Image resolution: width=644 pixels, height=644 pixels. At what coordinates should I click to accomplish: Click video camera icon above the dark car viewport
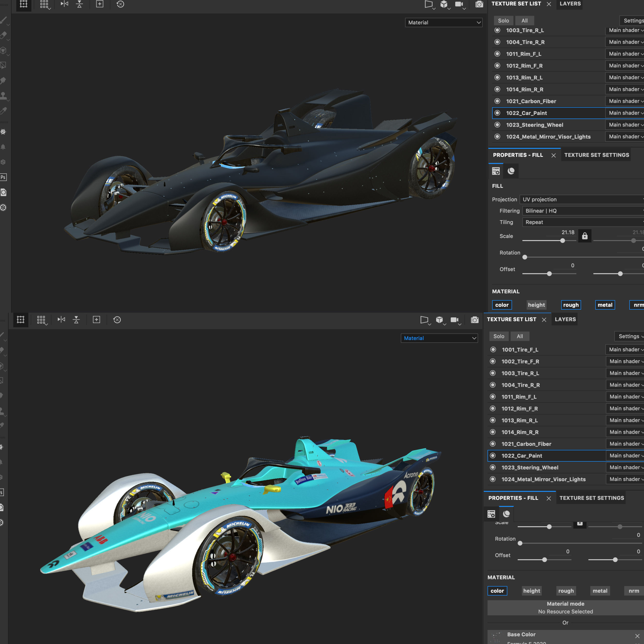tap(459, 4)
